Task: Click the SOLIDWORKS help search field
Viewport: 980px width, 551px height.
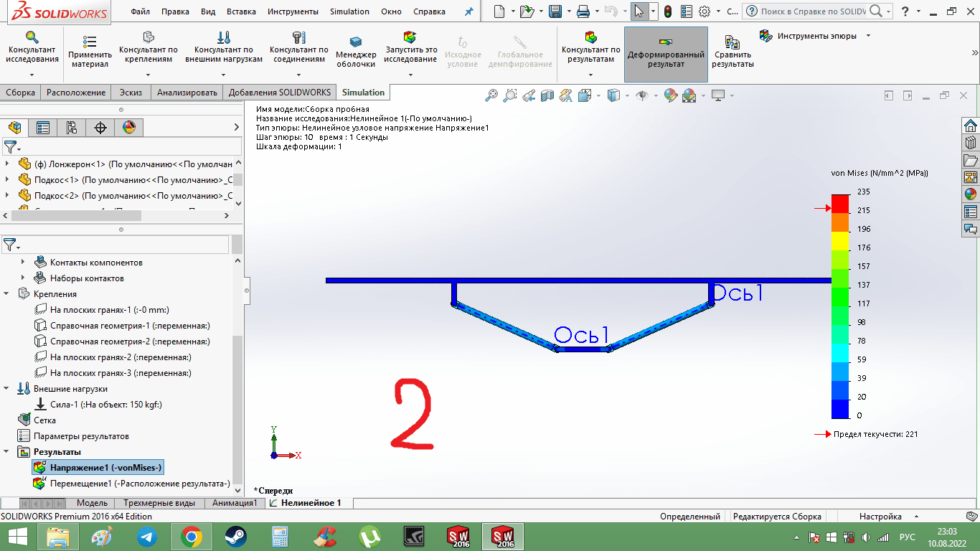Action: [812, 11]
